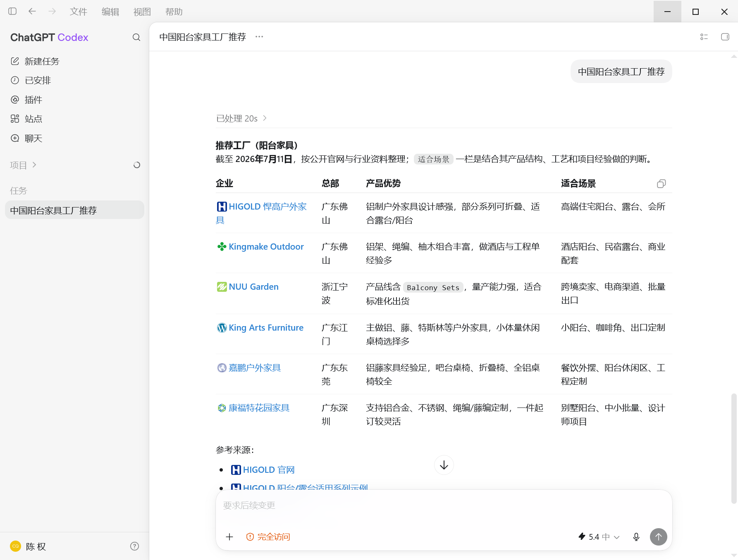Open the HIGOLD 悍高户外家具 link
The height and width of the screenshot is (560, 738).
(x=261, y=213)
